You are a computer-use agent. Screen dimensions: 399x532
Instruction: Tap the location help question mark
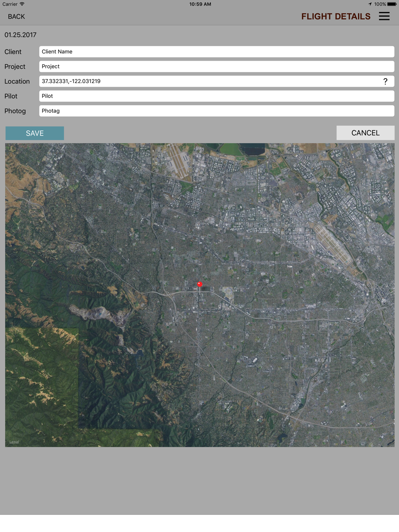(385, 81)
